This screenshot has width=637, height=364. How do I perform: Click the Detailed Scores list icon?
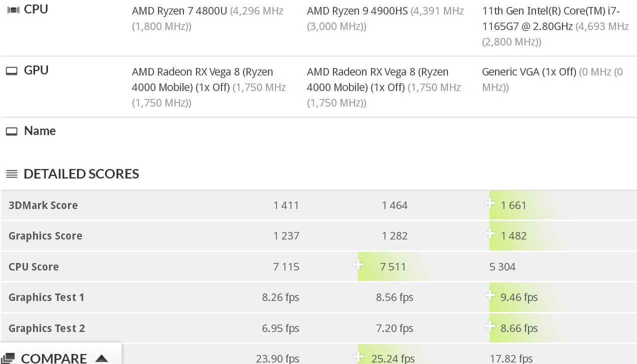11,174
